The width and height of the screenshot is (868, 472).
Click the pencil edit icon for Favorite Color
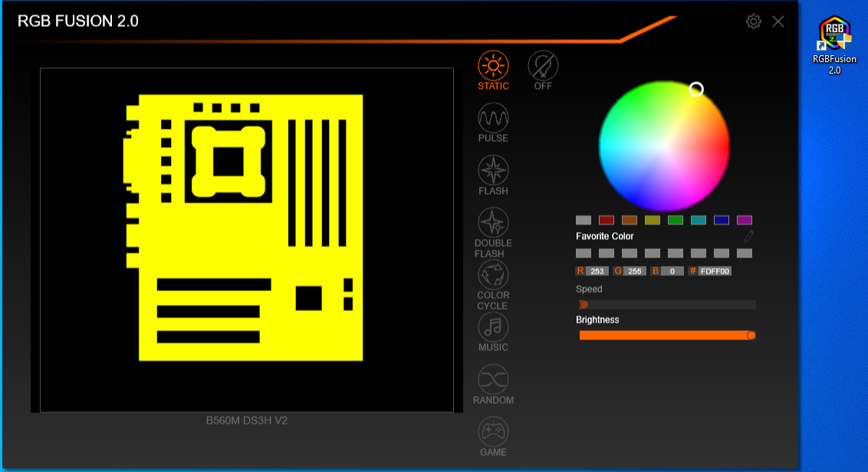[x=748, y=236]
